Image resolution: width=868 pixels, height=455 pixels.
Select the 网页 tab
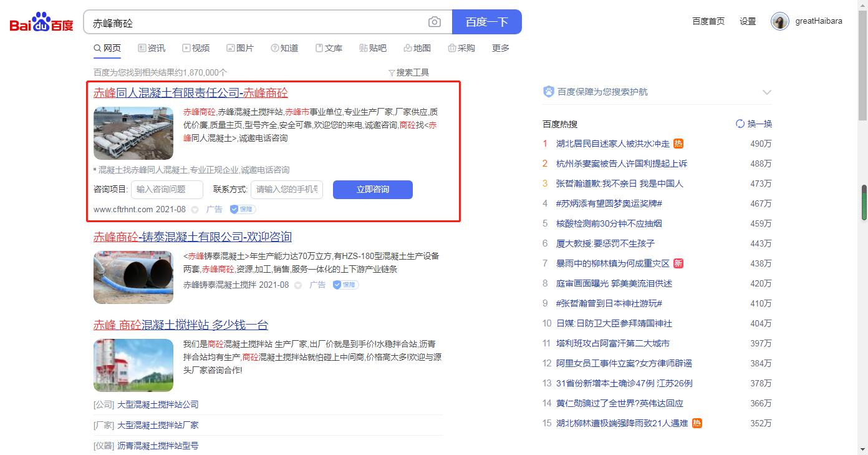[107, 48]
